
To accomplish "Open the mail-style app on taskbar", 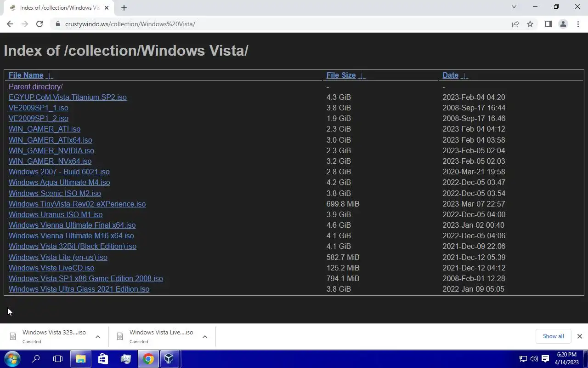I will tap(125, 359).
